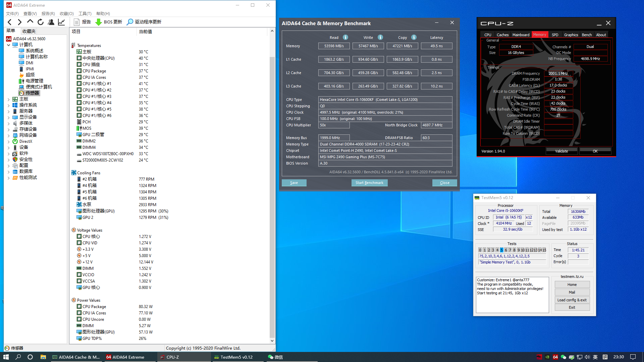The width and height of the screenshot is (644, 362).
Task: Collapse the 计算机 tree node
Action: (x=9, y=45)
